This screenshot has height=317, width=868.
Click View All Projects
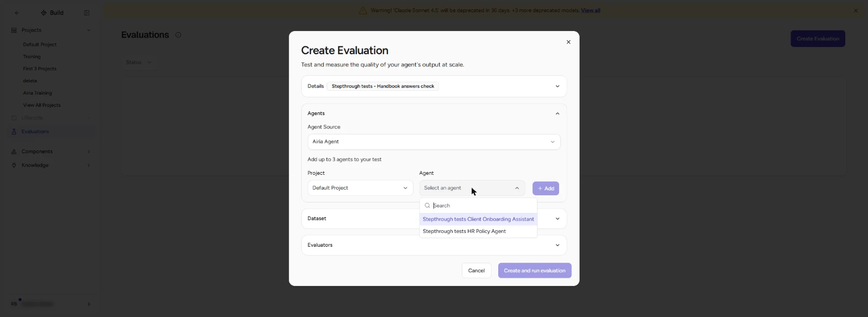click(x=42, y=105)
